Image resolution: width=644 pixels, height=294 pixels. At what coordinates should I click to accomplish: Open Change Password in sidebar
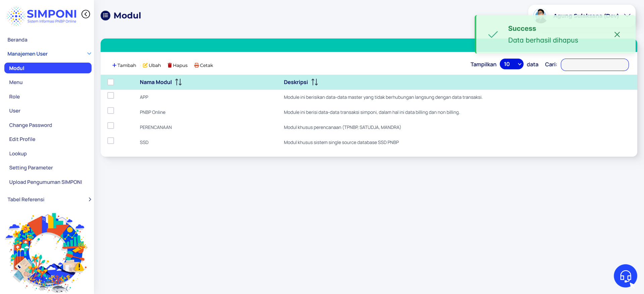(x=31, y=125)
